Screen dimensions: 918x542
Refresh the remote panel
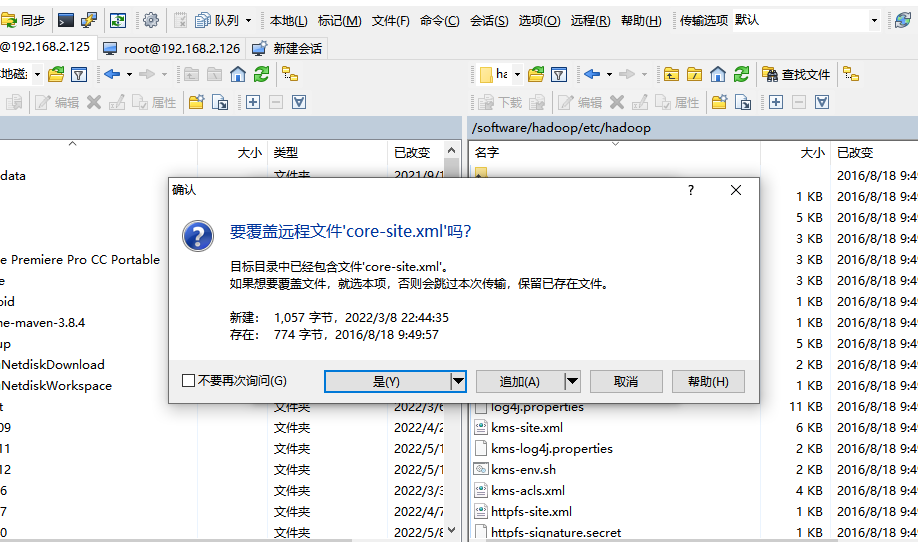(x=741, y=74)
